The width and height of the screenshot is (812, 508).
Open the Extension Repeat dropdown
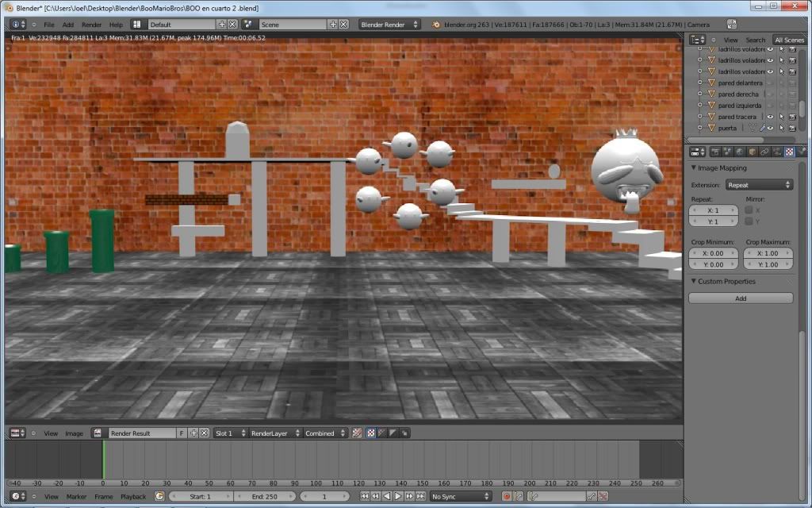(x=759, y=185)
